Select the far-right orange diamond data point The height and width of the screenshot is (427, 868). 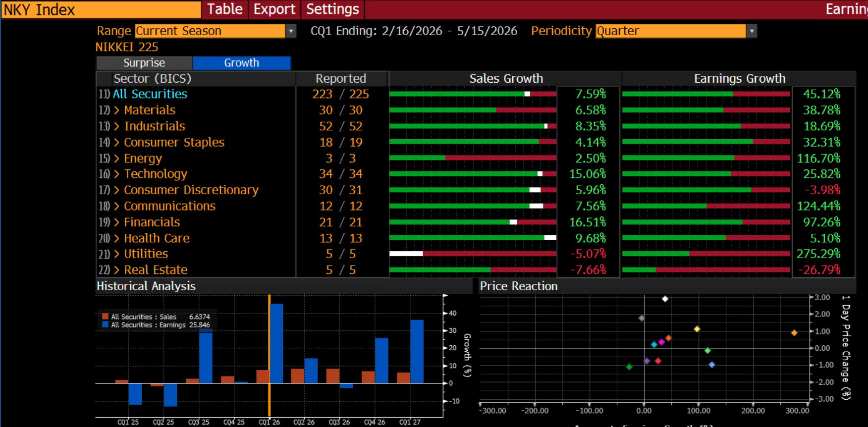(794, 333)
